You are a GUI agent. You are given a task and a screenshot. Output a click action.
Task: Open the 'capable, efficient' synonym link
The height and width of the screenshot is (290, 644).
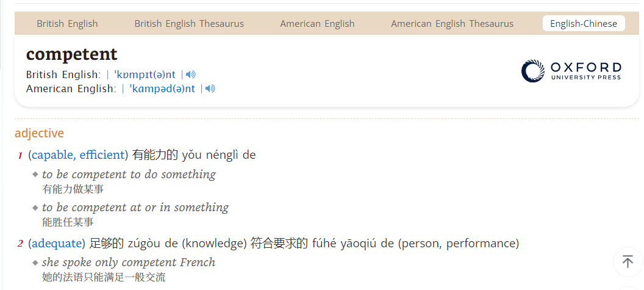tap(78, 155)
